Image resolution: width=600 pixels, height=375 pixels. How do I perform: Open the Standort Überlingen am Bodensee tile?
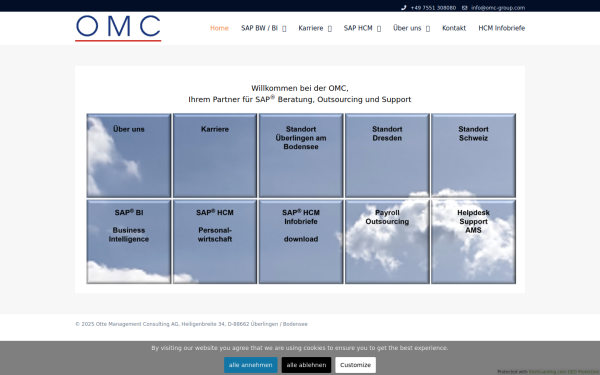tap(301, 156)
